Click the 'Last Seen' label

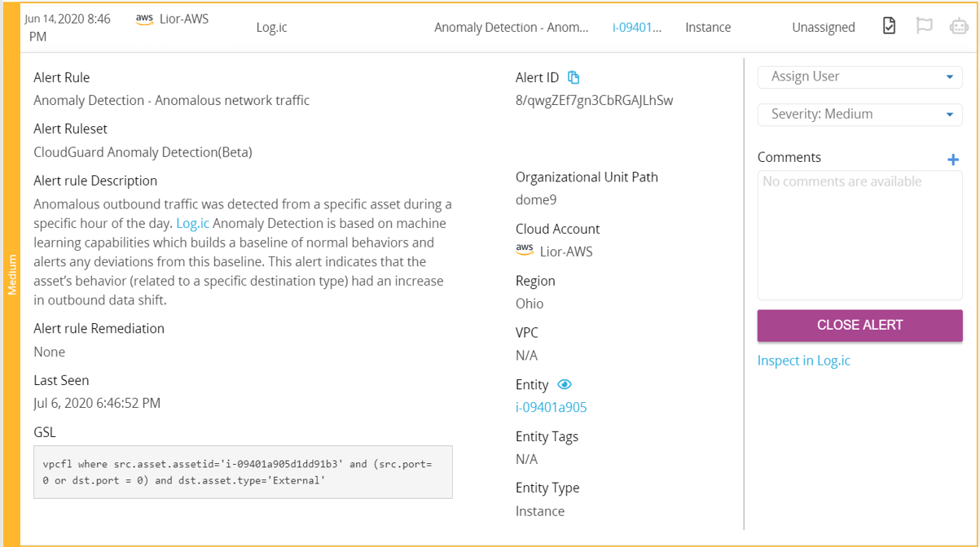pos(61,380)
